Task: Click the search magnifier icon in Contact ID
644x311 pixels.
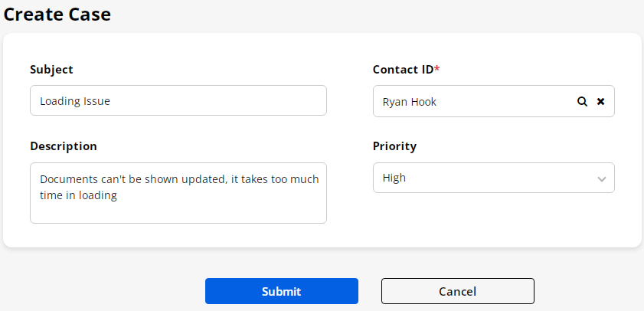Action: pyautogui.click(x=582, y=101)
